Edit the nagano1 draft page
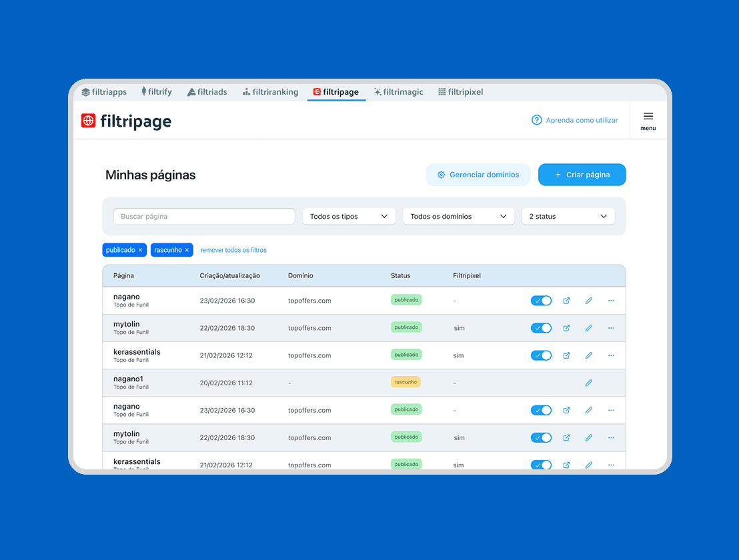 coord(589,383)
